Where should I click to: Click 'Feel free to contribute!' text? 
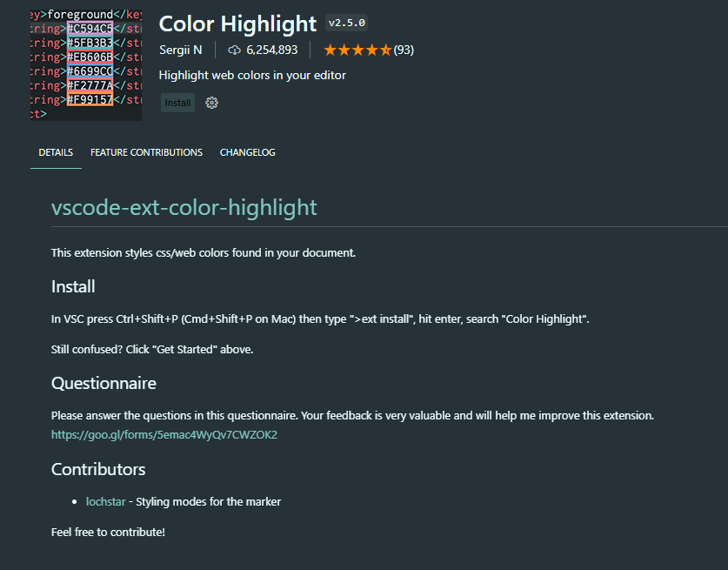(108, 532)
